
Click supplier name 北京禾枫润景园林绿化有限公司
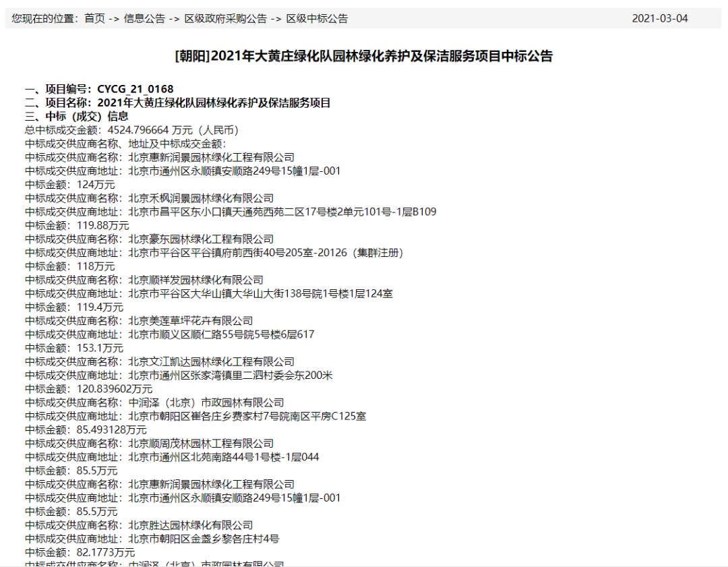[201, 198]
